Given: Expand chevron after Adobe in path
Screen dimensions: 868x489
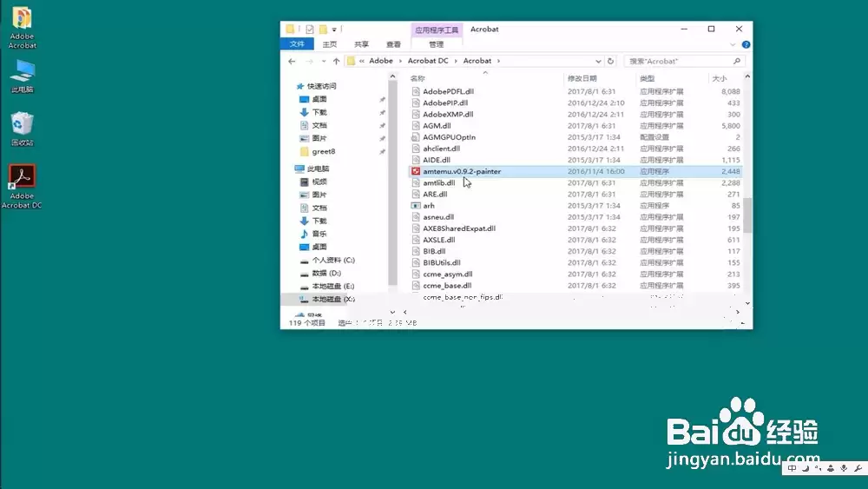Looking at the screenshot, I should point(401,61).
